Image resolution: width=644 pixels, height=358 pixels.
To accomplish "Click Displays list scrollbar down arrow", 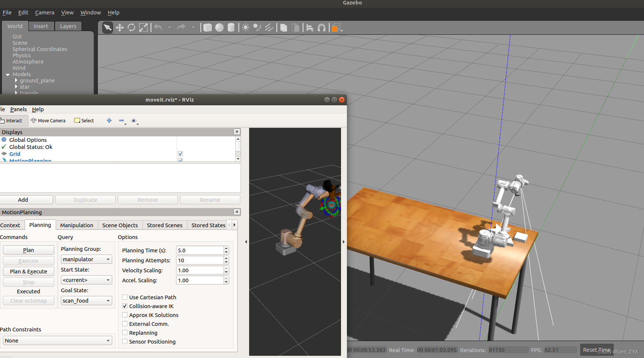I will coord(238,159).
